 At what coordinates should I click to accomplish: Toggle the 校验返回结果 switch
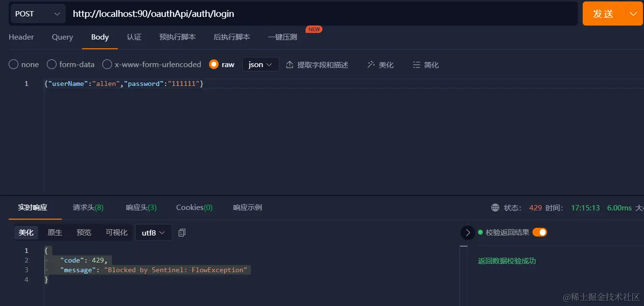pos(540,232)
